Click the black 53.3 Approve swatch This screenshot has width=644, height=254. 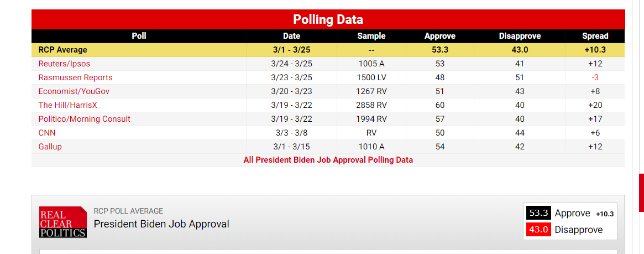point(538,213)
